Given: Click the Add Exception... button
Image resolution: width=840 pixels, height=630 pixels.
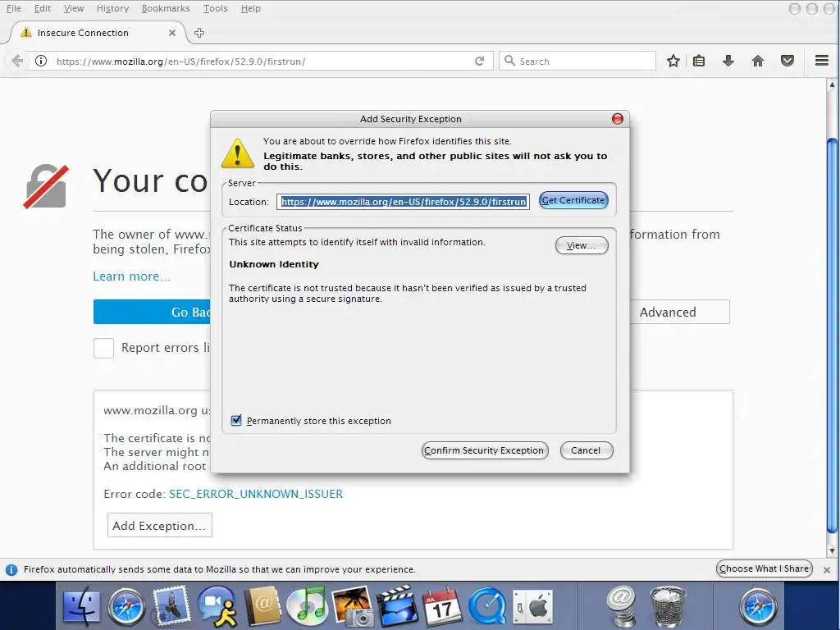Looking at the screenshot, I should (x=160, y=526).
